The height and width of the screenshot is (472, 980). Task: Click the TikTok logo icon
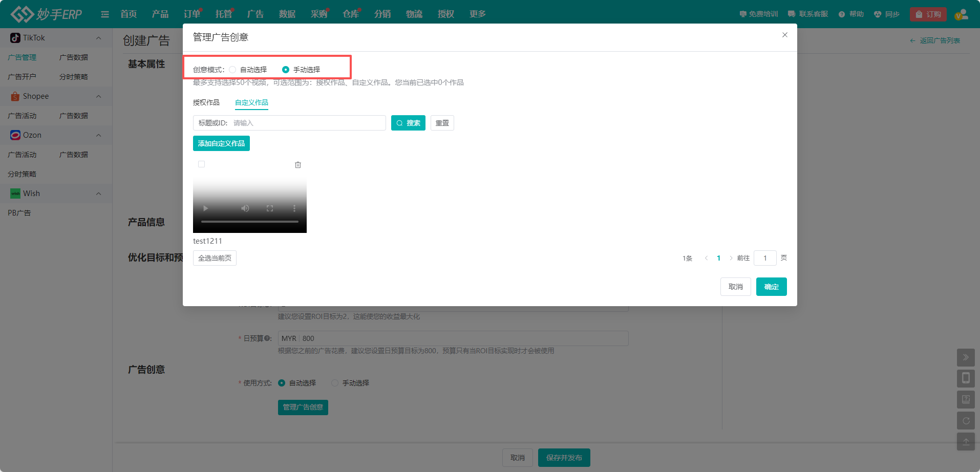click(x=15, y=38)
